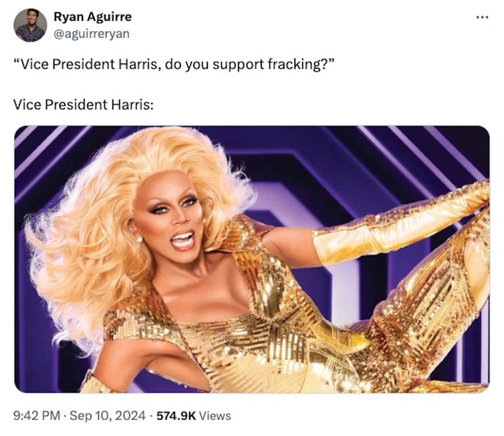The width and height of the screenshot is (504, 436).
Task: Open the three-dot more options menu
Action: (x=482, y=18)
